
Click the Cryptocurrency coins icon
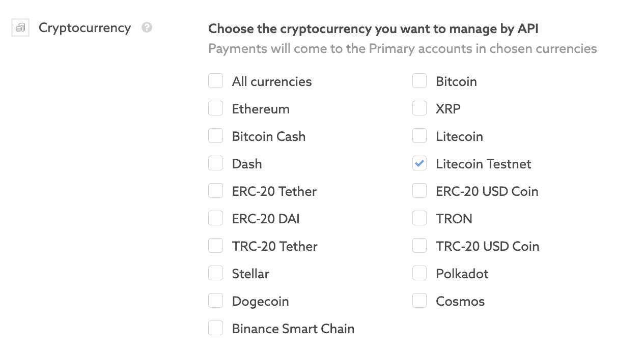coord(20,28)
